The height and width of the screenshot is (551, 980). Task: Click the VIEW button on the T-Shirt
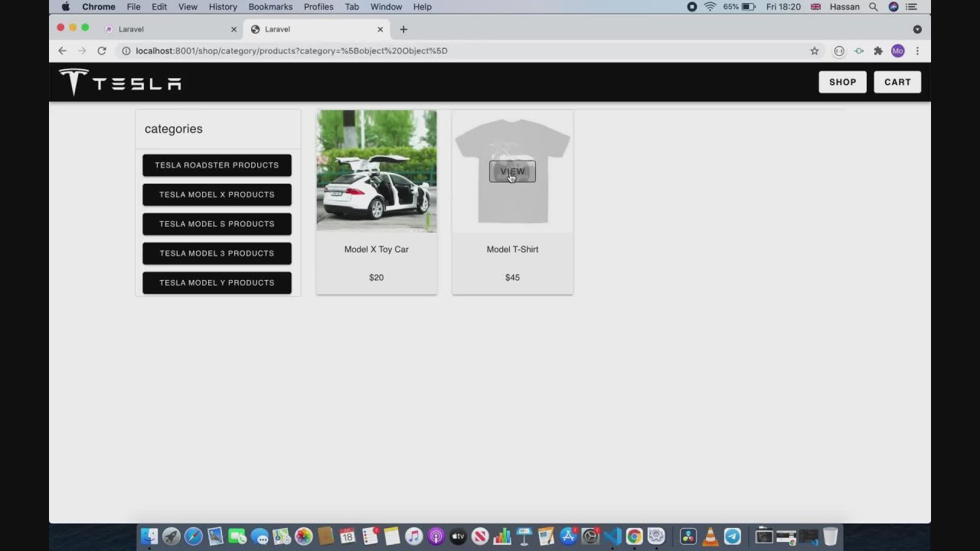[x=512, y=171]
